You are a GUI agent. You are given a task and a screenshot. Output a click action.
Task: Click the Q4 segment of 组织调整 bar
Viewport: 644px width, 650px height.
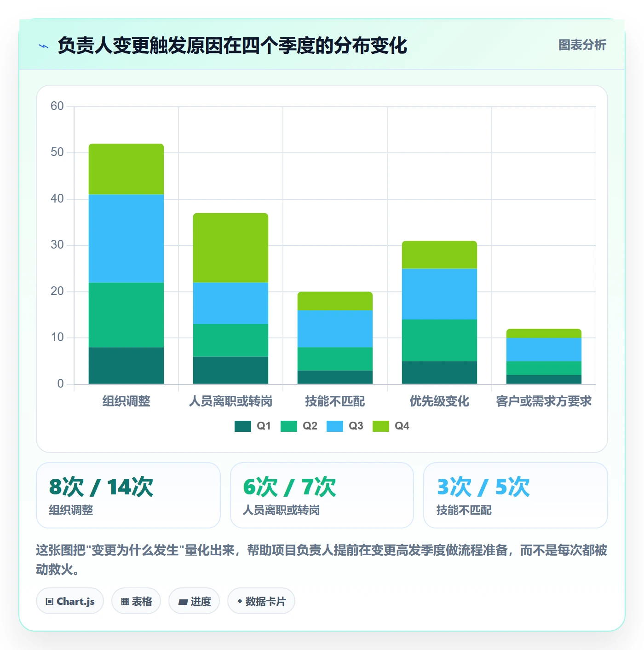[x=126, y=169]
